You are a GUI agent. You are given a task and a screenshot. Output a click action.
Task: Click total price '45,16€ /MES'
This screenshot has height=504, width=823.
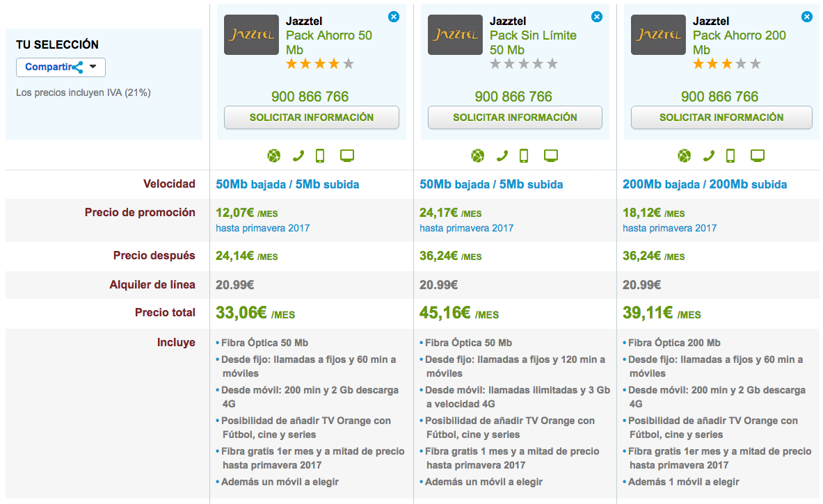pos(459,313)
